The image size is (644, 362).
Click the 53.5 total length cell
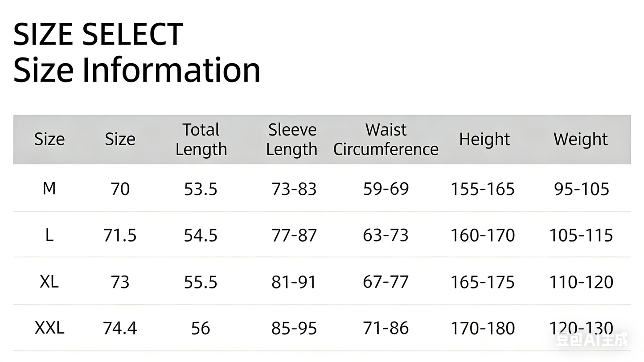click(x=201, y=189)
